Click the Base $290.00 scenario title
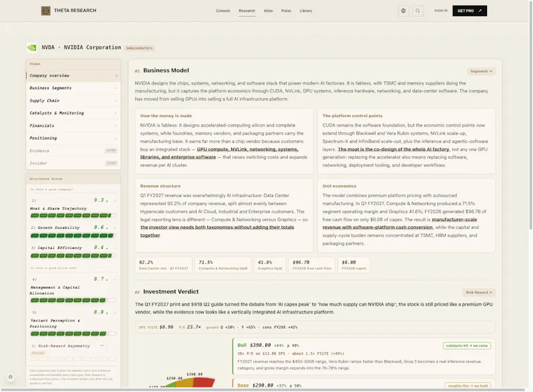Image resolution: width=533 pixels, height=392 pixels. [x=255, y=385]
